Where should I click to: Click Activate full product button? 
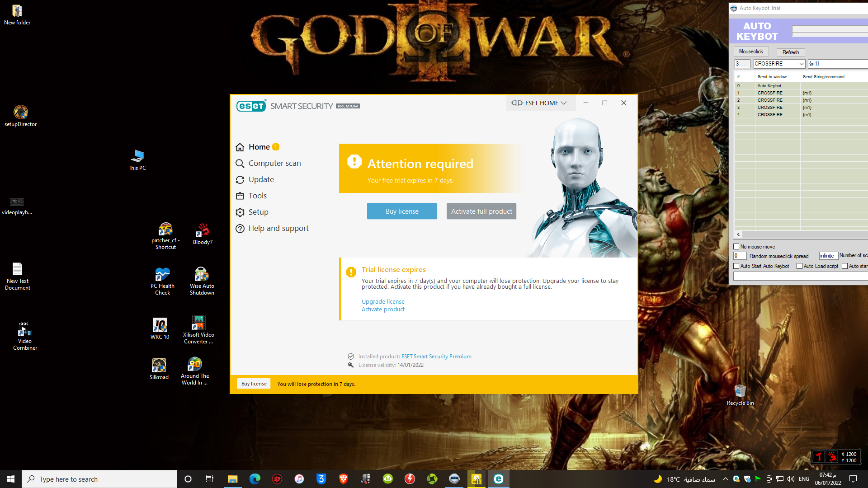[481, 211]
